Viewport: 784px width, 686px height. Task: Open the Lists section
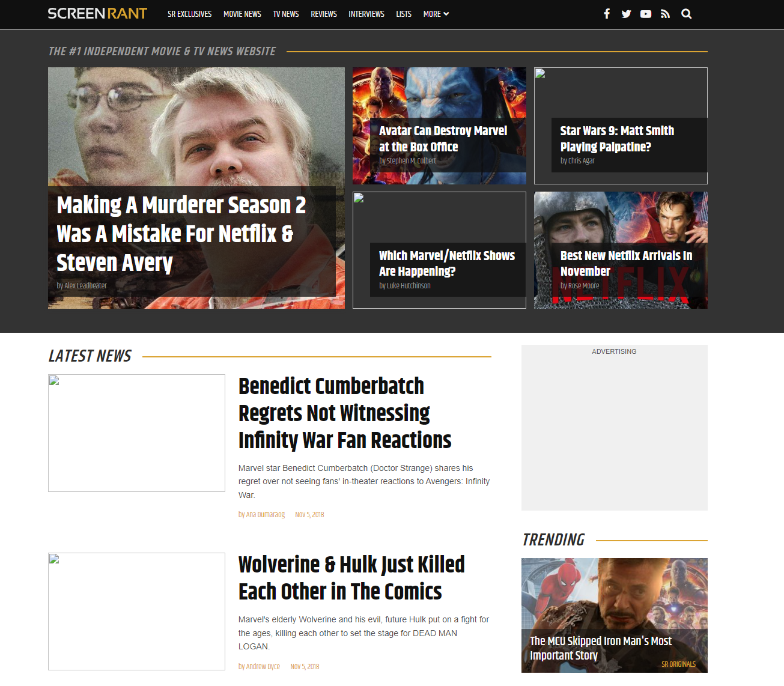click(404, 14)
